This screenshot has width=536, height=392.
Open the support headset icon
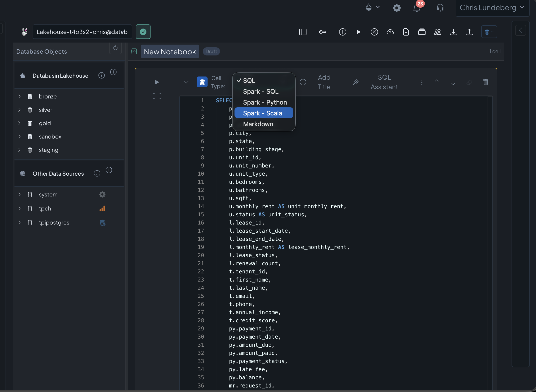click(440, 8)
